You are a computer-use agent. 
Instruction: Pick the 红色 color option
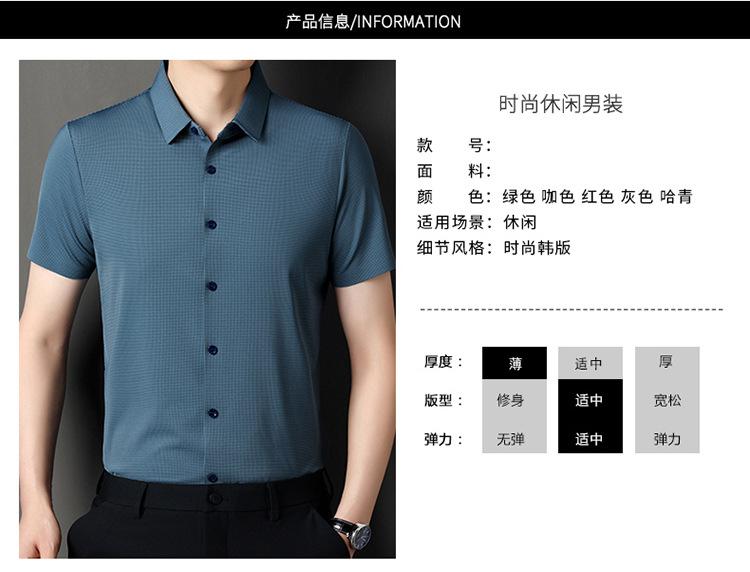[x=597, y=197]
